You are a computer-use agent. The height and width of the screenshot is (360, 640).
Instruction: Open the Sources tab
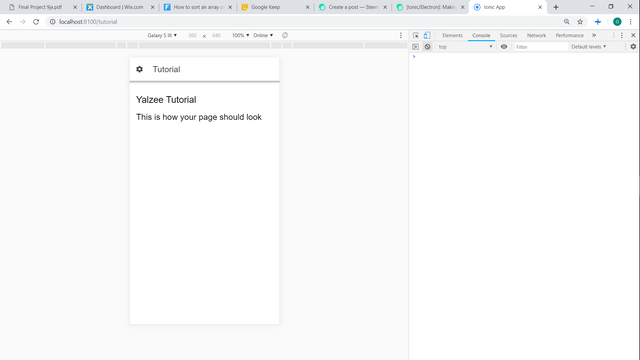point(508,36)
